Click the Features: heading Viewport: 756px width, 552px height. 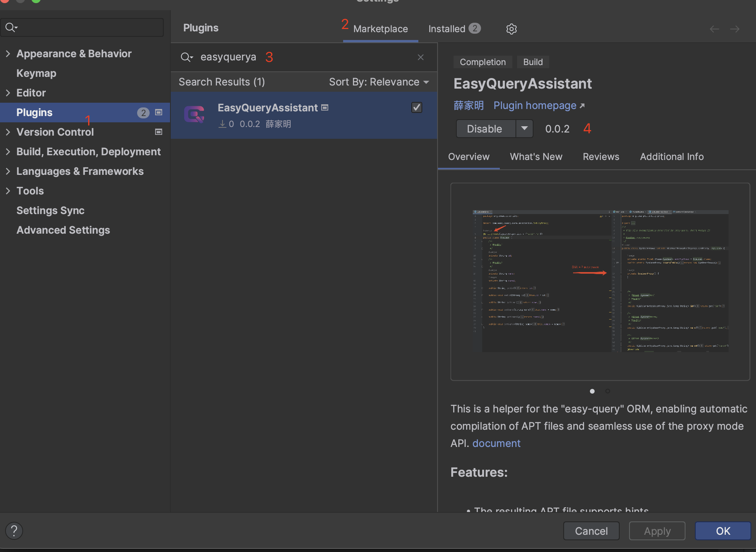coord(479,472)
